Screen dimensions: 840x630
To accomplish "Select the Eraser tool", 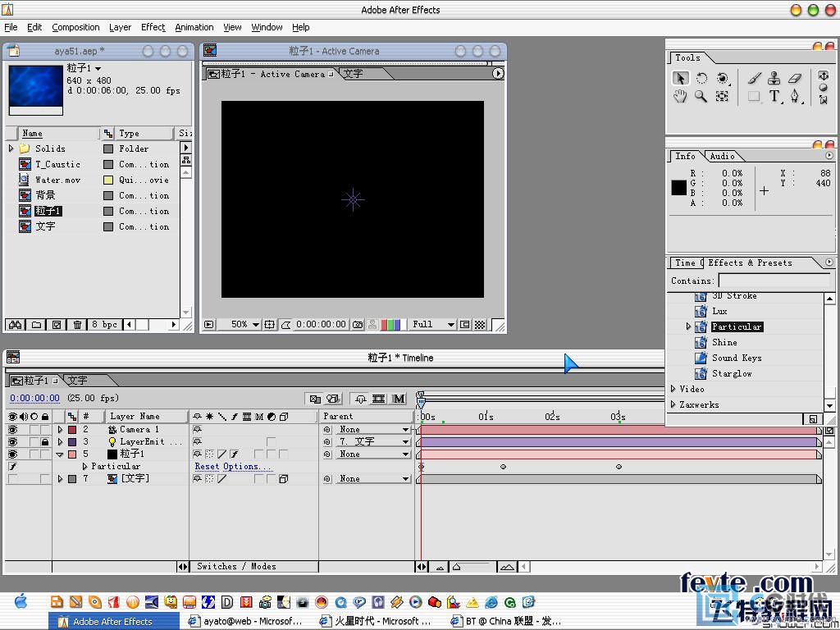I will tap(794, 78).
